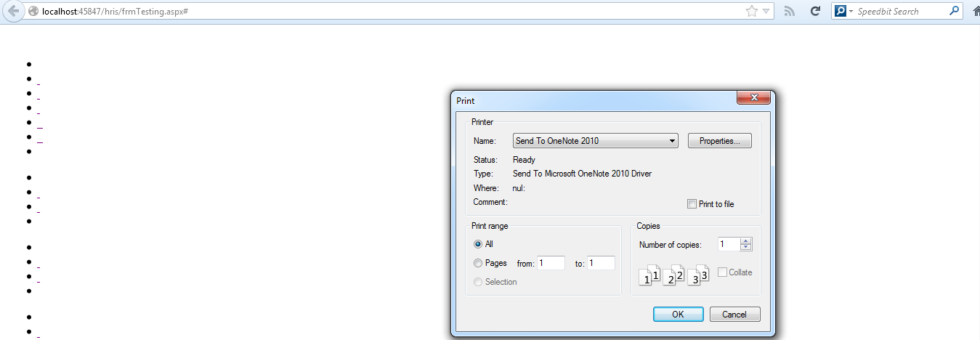The height and width of the screenshot is (340, 980).
Task: Confirm printing with OK
Action: pos(678,315)
